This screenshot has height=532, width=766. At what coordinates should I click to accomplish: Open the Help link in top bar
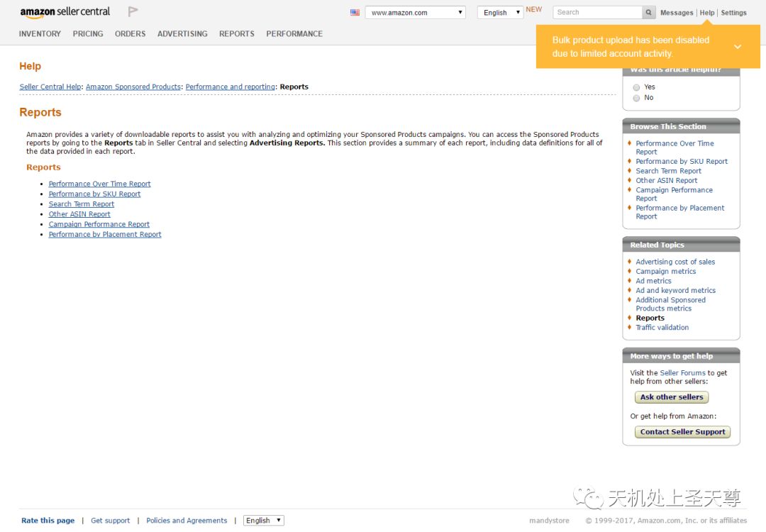point(707,13)
